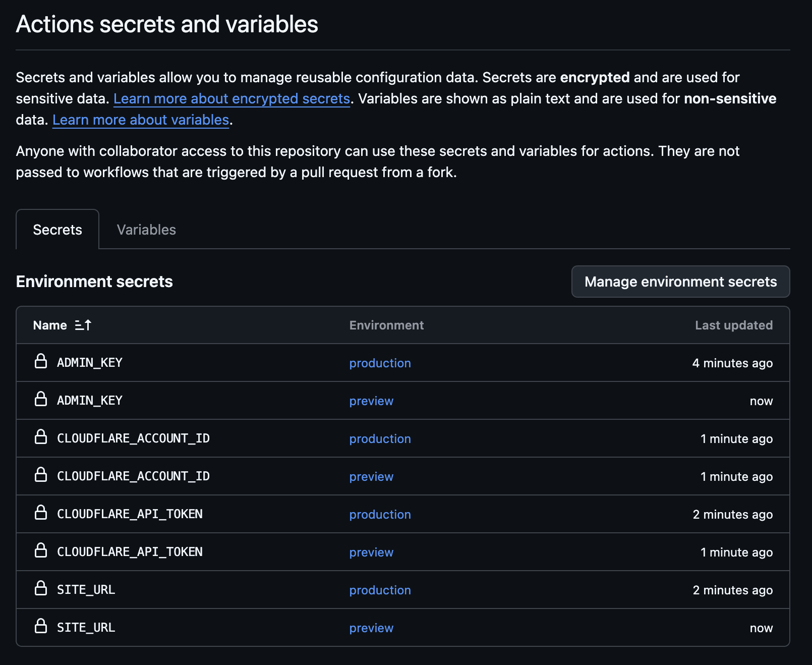Follow 'Learn more about variables' link

coord(141,120)
